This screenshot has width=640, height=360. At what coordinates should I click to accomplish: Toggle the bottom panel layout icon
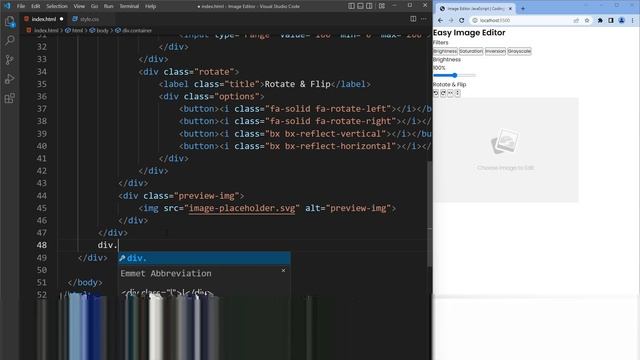tap(360, 6)
